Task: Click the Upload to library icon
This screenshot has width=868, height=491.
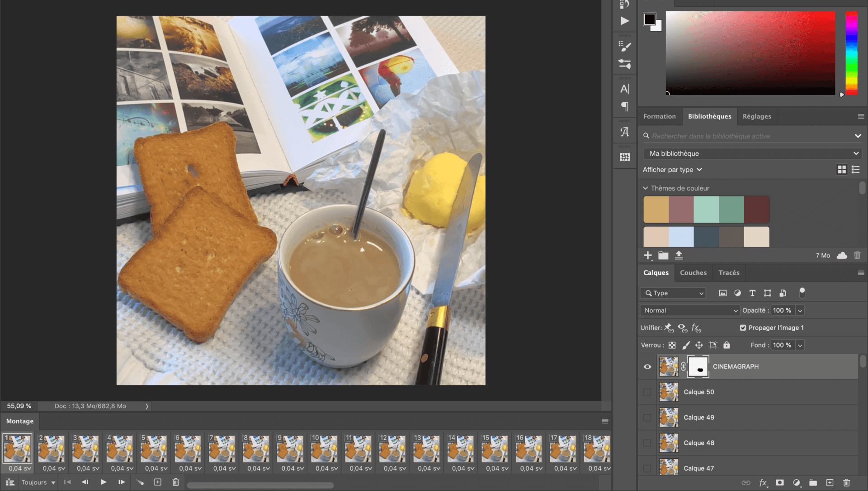Action: point(679,255)
